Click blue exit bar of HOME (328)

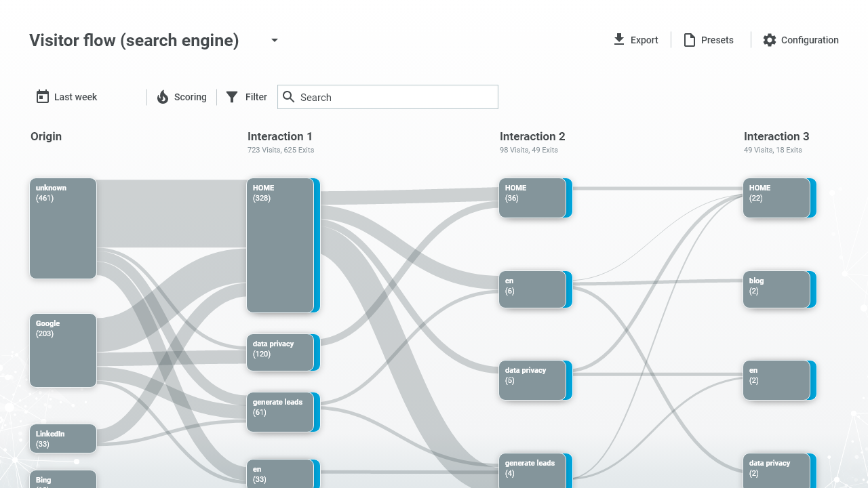tap(317, 245)
